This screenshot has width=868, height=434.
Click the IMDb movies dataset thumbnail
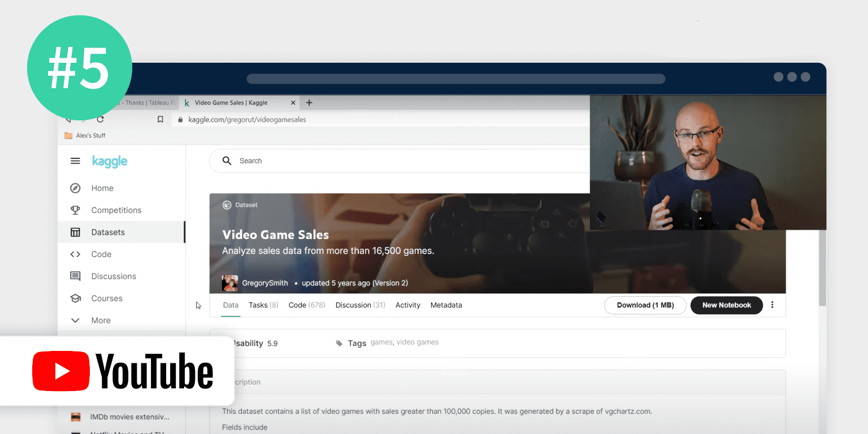click(75, 417)
